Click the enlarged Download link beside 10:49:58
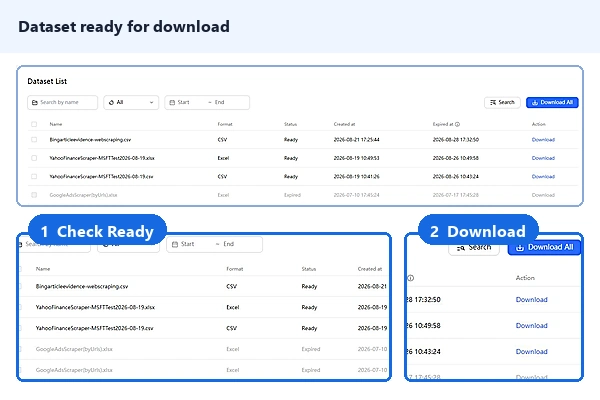Viewport: 600px width, 400px height. pos(532,326)
